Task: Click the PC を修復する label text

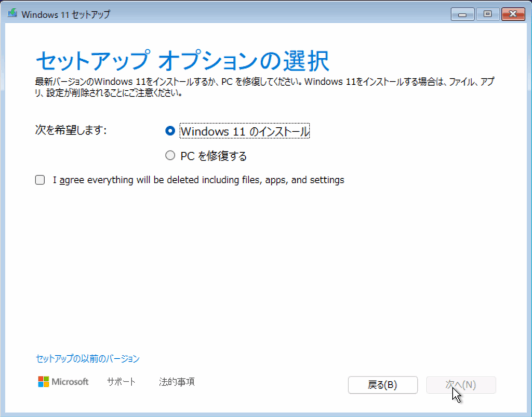Action: coord(213,156)
